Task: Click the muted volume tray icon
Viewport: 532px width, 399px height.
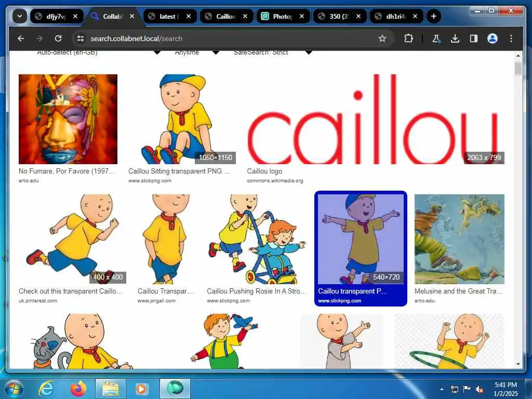Action: pos(480,389)
